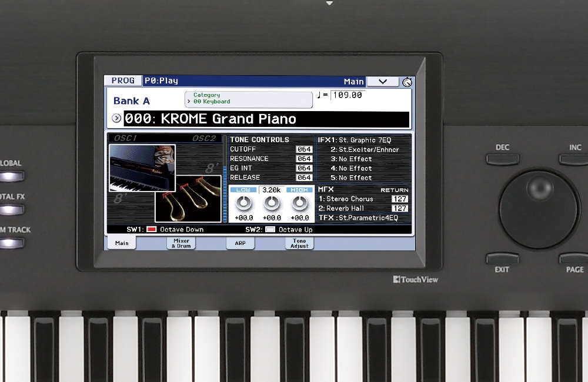
Task: Toggle SW2 Octave Up indicator
Action: (270, 229)
